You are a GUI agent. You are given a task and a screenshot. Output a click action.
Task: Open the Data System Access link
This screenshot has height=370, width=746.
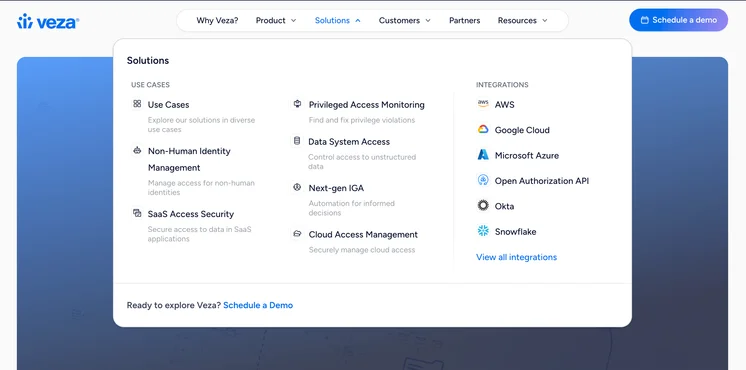(349, 142)
